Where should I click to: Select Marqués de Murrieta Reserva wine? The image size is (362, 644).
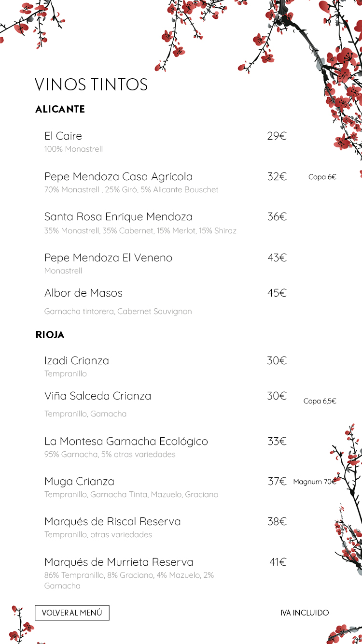click(x=119, y=562)
